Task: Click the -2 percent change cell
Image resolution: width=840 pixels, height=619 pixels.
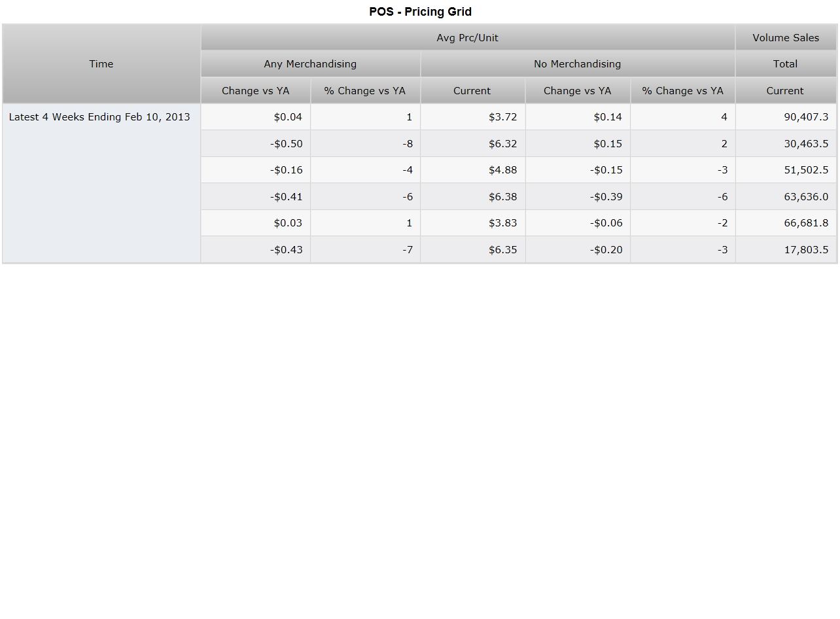Action: click(683, 223)
